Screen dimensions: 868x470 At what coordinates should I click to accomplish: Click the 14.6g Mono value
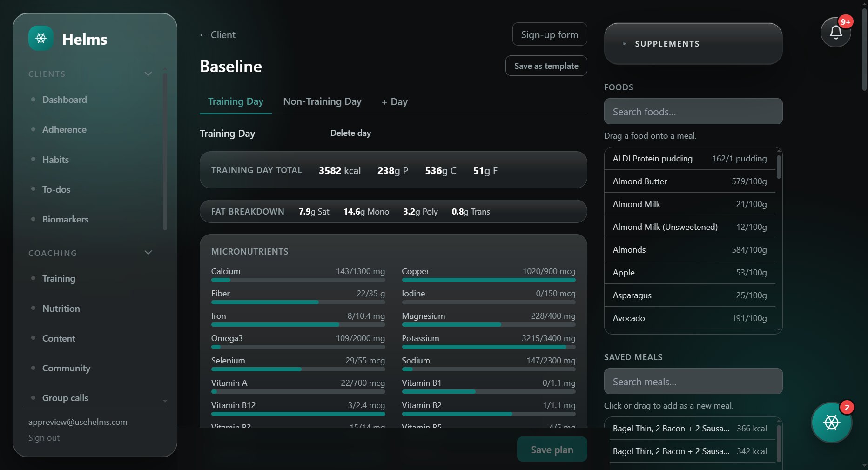coord(366,212)
